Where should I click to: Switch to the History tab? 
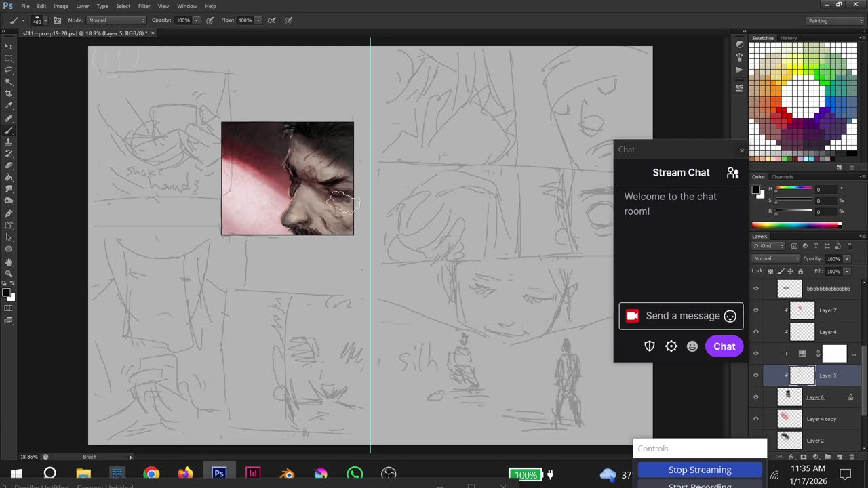click(x=789, y=38)
